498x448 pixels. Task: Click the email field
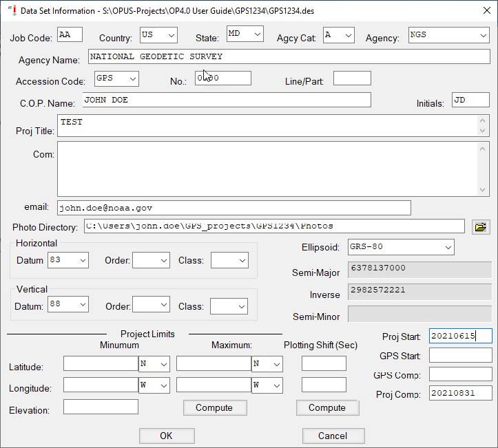coord(234,208)
